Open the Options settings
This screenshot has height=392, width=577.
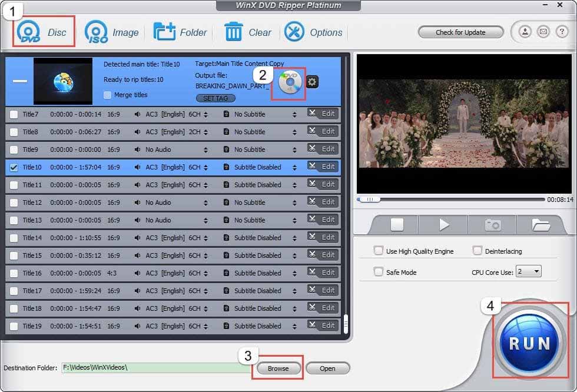pos(313,32)
